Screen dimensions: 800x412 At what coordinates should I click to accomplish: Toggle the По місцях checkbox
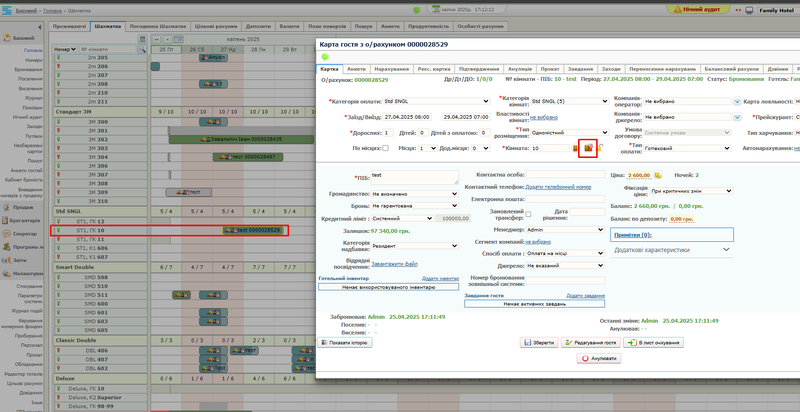pyautogui.click(x=386, y=148)
